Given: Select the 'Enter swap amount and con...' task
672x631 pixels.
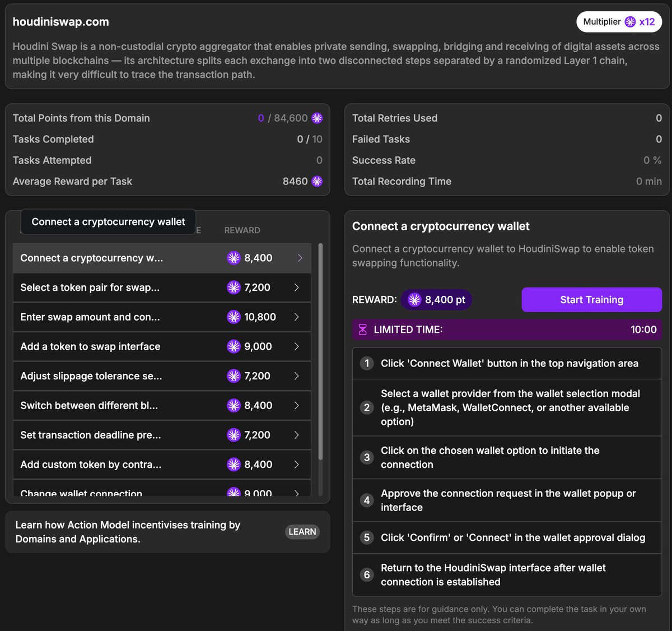Looking at the screenshot, I should coord(162,317).
